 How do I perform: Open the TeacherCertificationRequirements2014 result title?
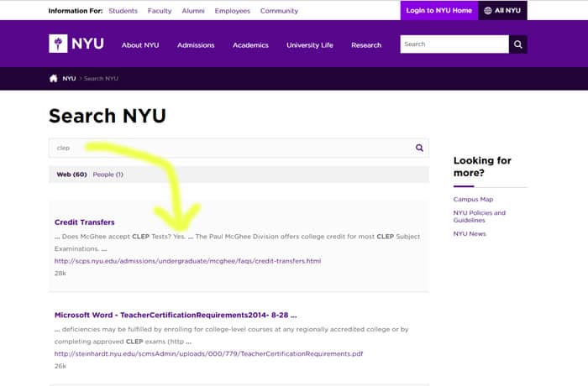pyautogui.click(x=176, y=315)
